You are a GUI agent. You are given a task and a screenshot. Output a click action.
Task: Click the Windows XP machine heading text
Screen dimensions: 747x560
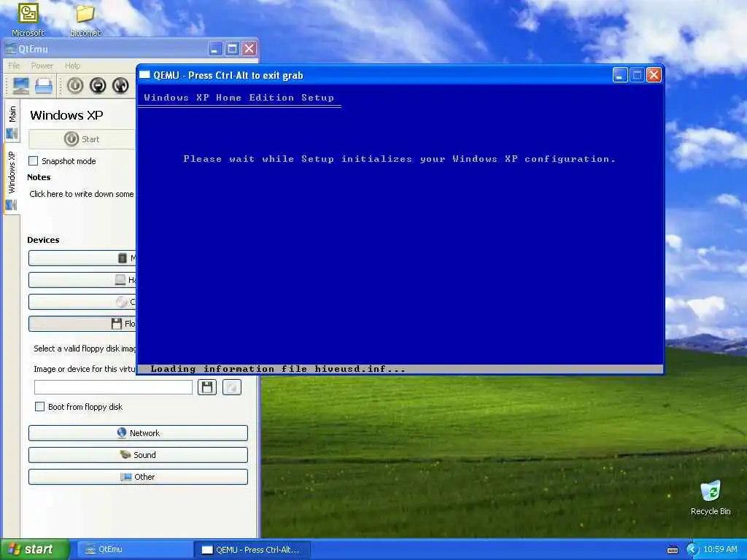(66, 115)
